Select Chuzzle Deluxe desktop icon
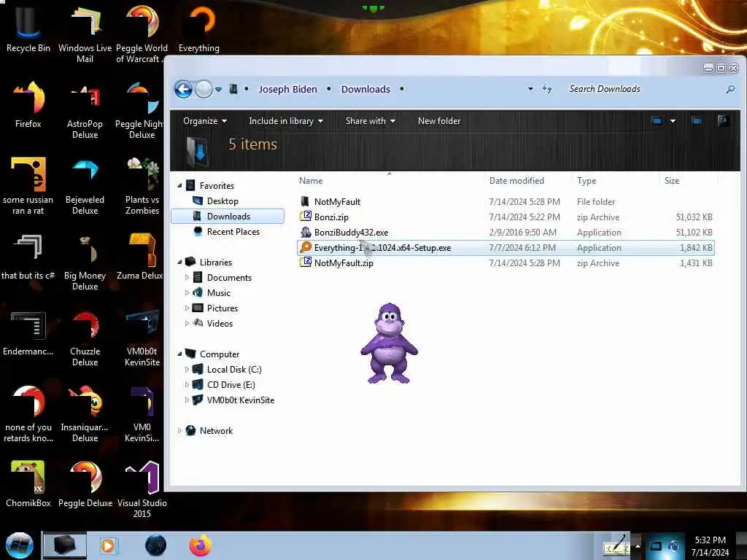 pyautogui.click(x=85, y=338)
